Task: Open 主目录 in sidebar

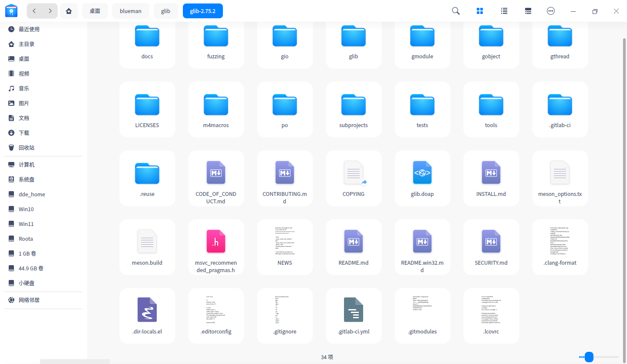Action: coord(44,44)
